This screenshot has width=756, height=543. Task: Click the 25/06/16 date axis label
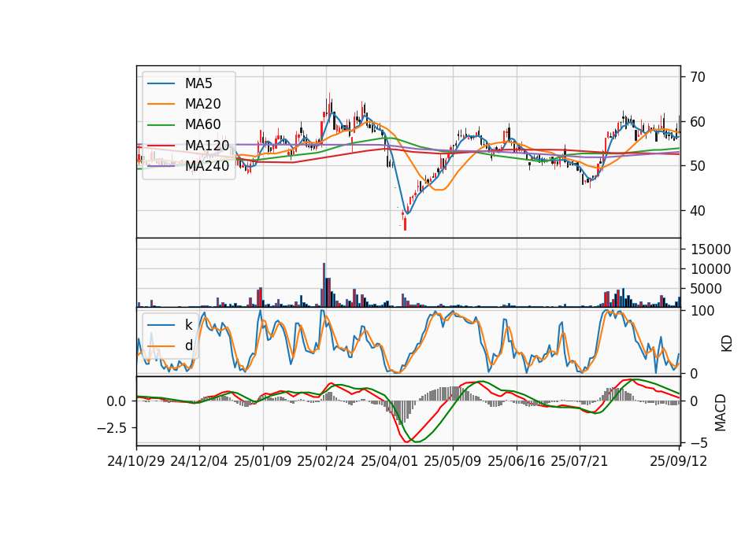pyautogui.click(x=517, y=461)
